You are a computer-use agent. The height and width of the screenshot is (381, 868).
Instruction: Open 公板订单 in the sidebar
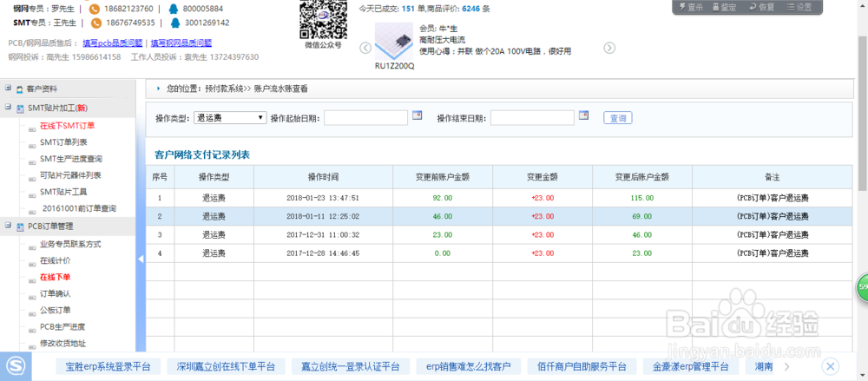(55, 310)
